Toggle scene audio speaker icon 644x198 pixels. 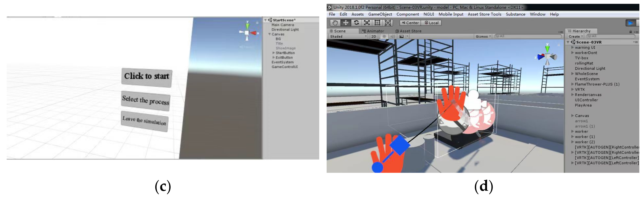click(393, 36)
